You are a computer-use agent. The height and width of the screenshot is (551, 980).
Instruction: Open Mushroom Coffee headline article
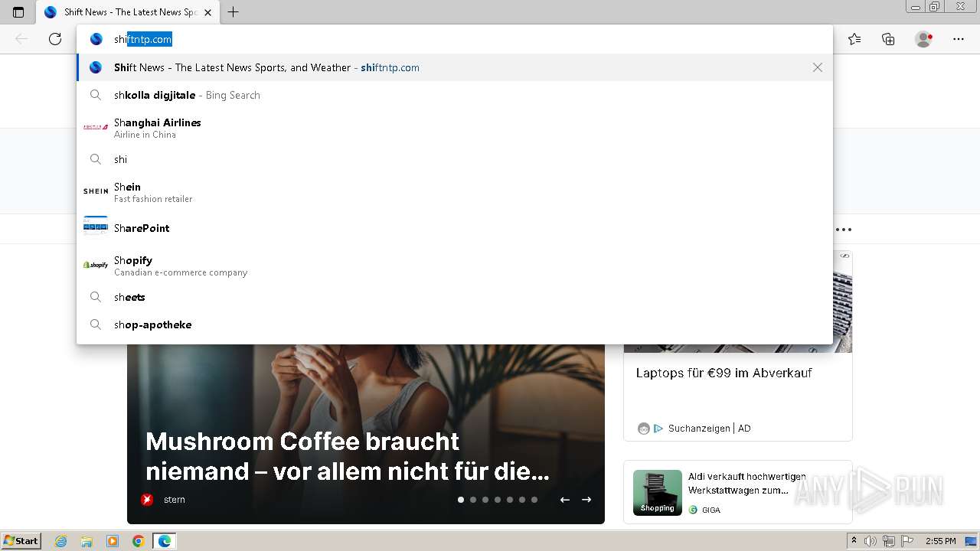(x=348, y=456)
